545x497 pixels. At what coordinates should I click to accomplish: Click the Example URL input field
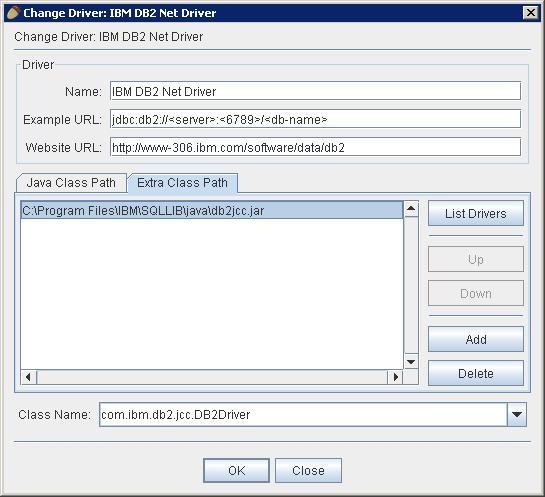(x=315, y=119)
